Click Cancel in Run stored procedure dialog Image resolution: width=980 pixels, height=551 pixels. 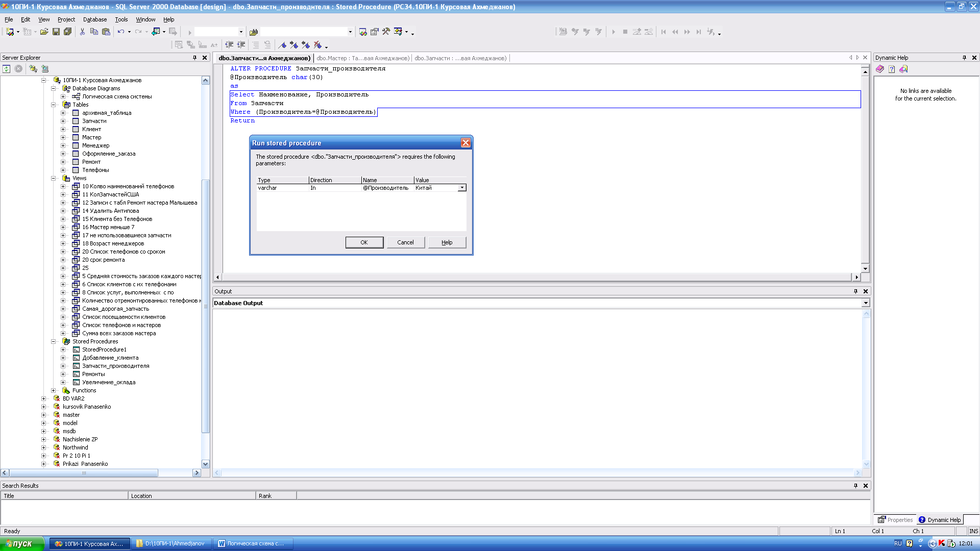[405, 242]
